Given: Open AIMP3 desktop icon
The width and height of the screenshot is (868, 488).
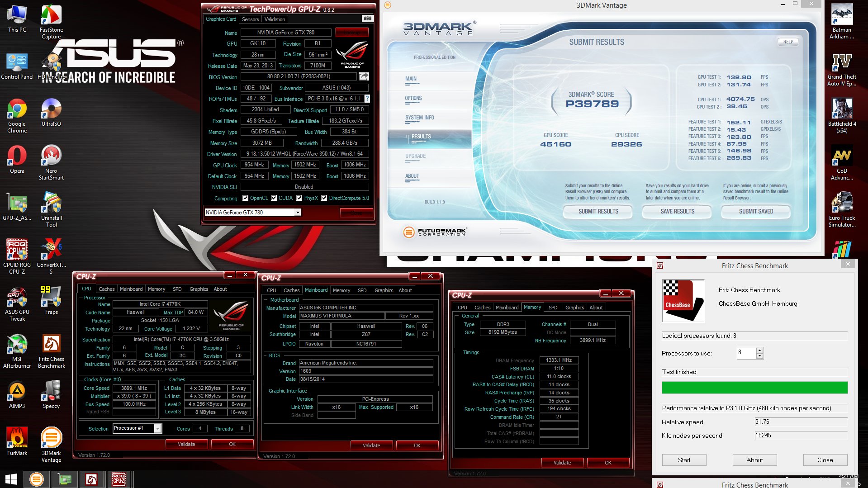Looking at the screenshot, I should 17,394.
